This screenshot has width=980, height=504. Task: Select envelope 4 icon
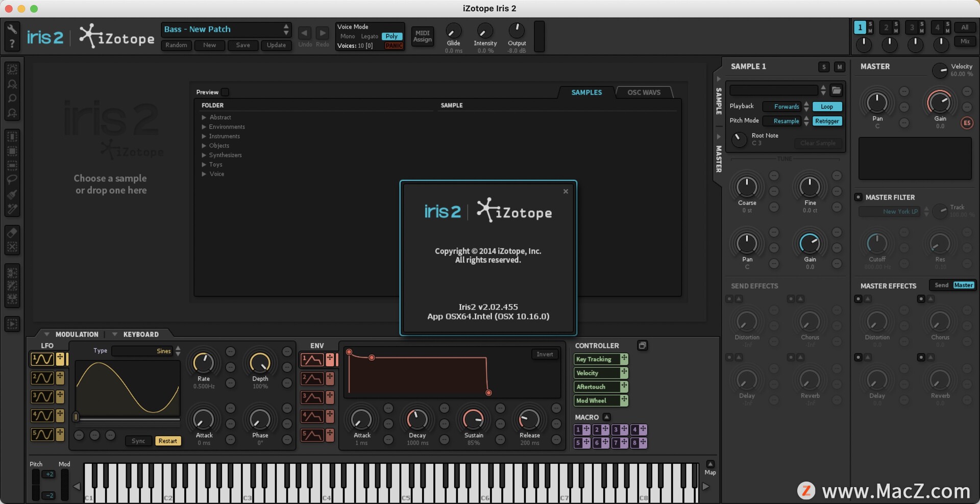(x=312, y=416)
